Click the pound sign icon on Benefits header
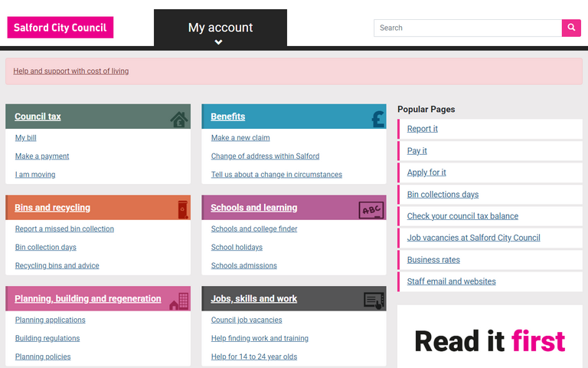Screen dimensions: 588x368 [377, 118]
